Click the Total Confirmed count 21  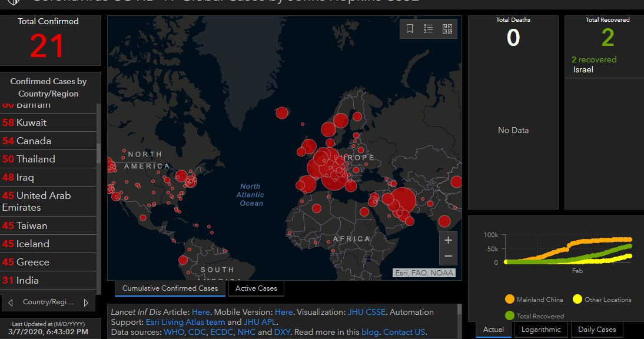pos(47,46)
